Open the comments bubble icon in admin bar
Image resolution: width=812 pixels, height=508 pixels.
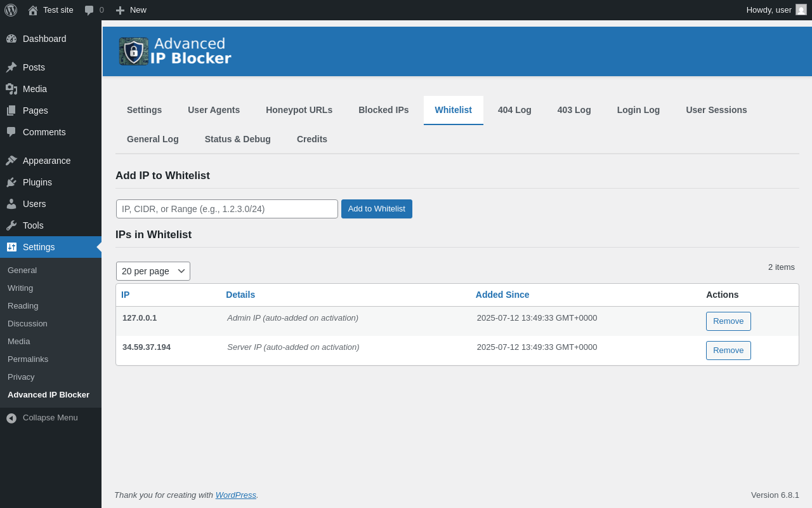pyautogui.click(x=89, y=10)
